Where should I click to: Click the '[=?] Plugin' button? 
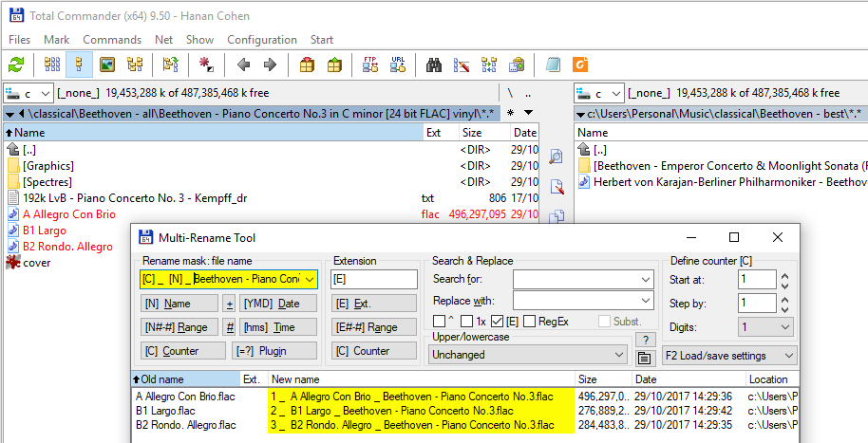[274, 351]
